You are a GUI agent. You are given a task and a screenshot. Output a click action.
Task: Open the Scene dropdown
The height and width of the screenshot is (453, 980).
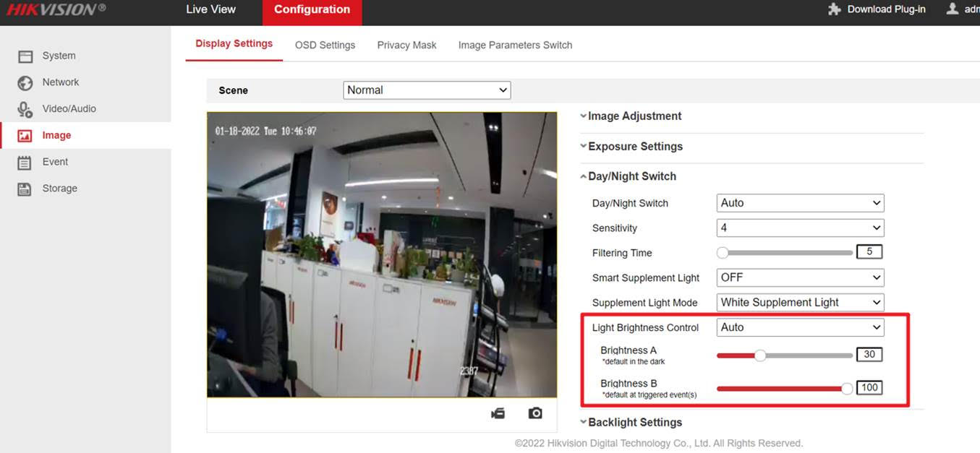click(427, 90)
